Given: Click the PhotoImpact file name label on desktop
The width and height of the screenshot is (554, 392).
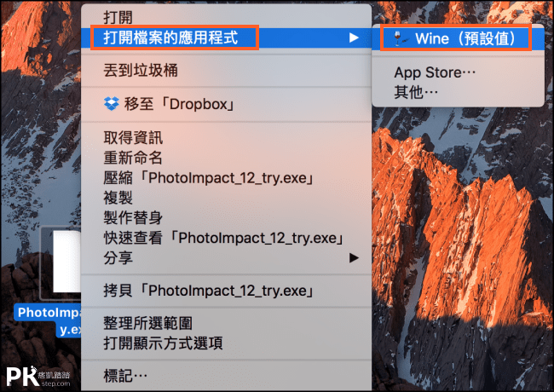Looking at the screenshot, I should click(x=48, y=320).
